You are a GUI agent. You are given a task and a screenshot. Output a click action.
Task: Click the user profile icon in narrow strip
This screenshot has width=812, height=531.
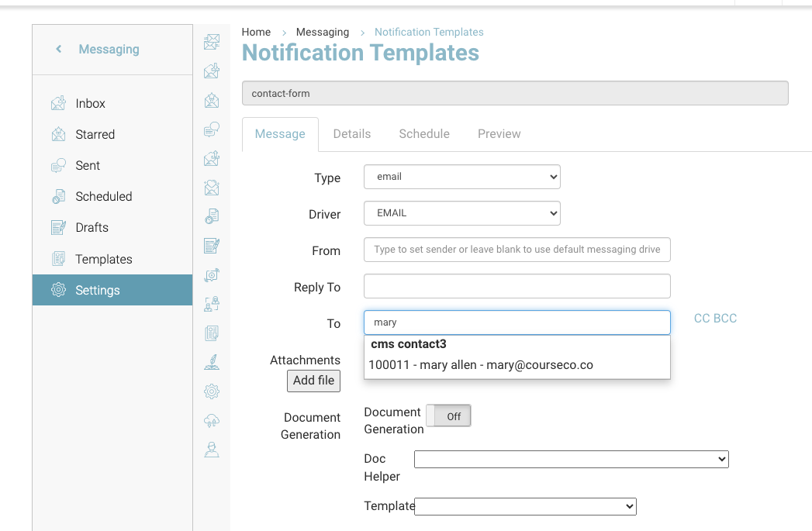click(212, 450)
